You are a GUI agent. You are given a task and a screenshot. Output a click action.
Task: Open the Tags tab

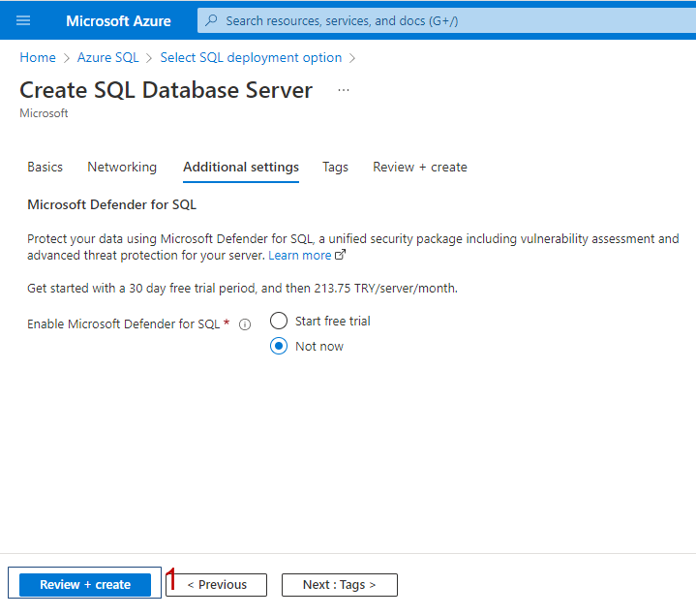click(335, 167)
